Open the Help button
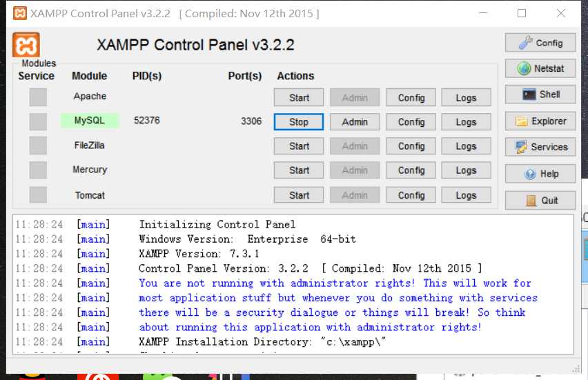The height and width of the screenshot is (380, 588). tap(540, 174)
